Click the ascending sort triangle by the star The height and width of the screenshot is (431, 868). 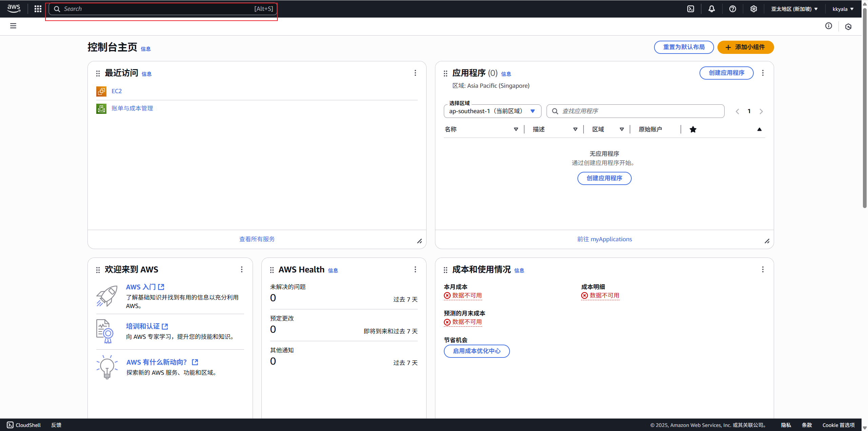coord(759,129)
